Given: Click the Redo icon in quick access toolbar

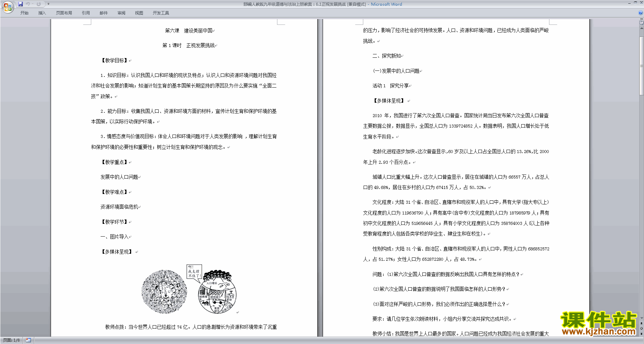Looking at the screenshot, I should 39,4.
